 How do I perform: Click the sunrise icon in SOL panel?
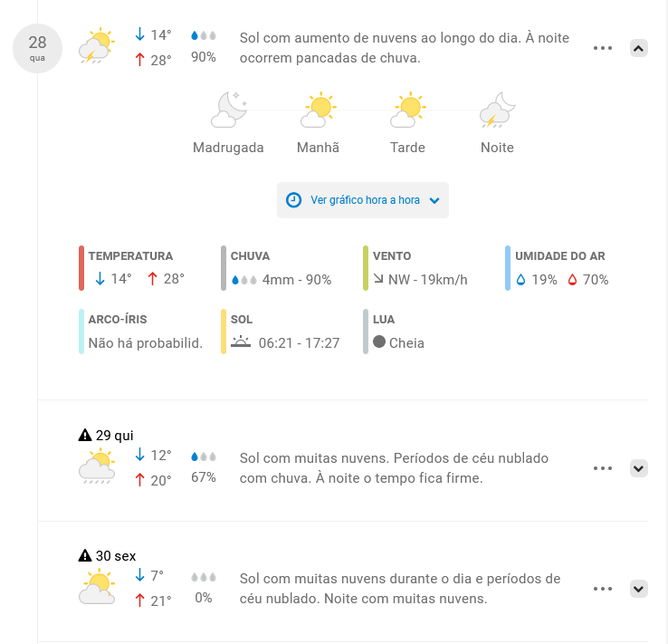(x=241, y=341)
